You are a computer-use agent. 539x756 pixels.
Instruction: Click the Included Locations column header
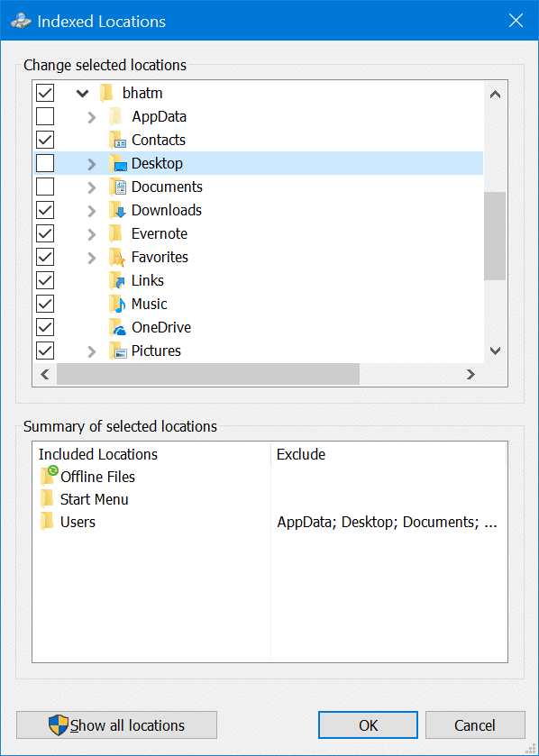click(151, 454)
